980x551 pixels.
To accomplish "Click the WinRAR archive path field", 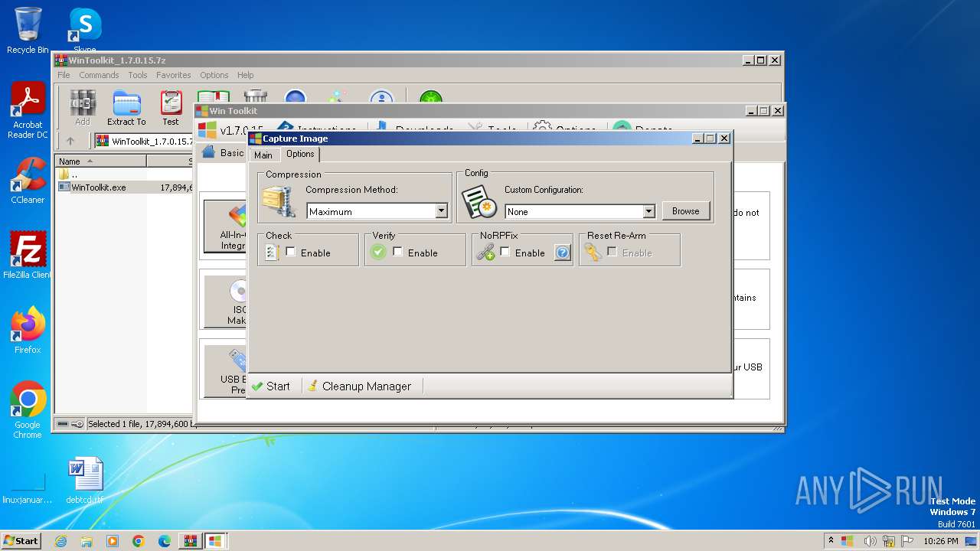I will click(x=144, y=141).
